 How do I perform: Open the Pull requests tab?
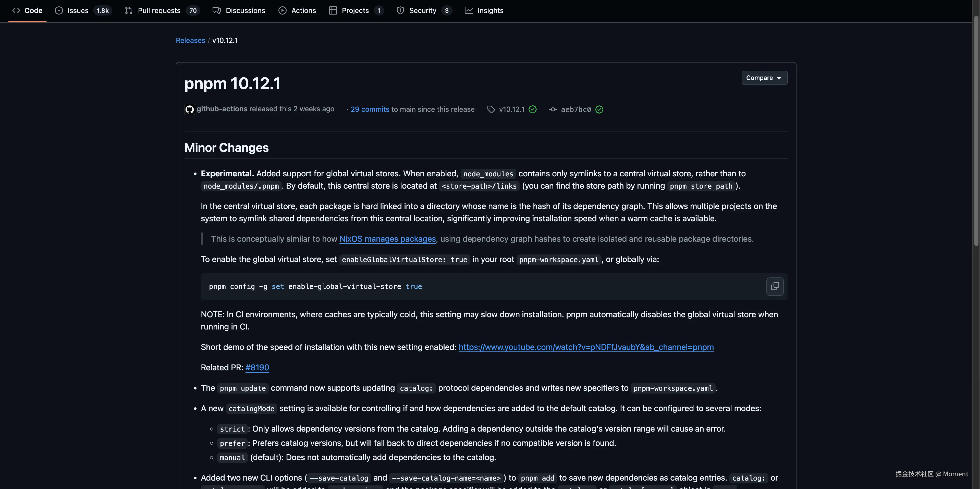click(159, 11)
